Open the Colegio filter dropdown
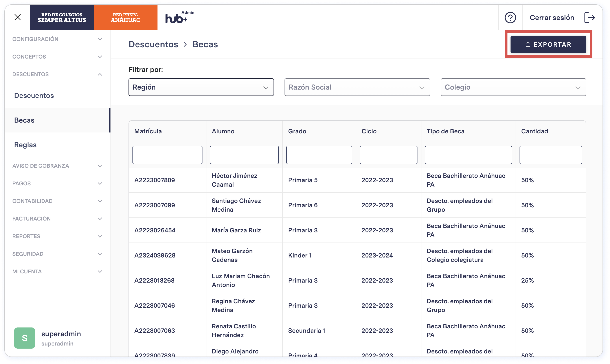The image size is (610, 364). (513, 87)
